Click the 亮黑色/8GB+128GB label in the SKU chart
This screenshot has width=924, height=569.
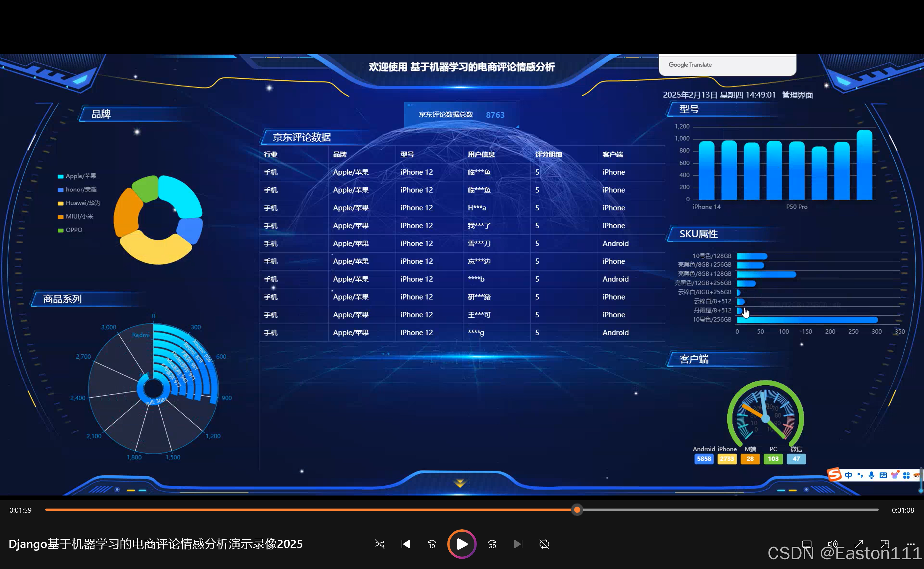704,274
